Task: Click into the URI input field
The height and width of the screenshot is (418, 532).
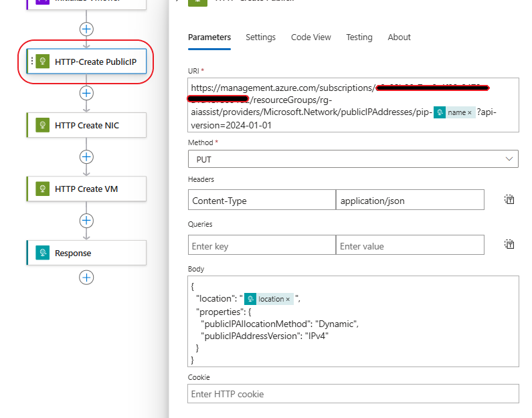Action: point(353,105)
